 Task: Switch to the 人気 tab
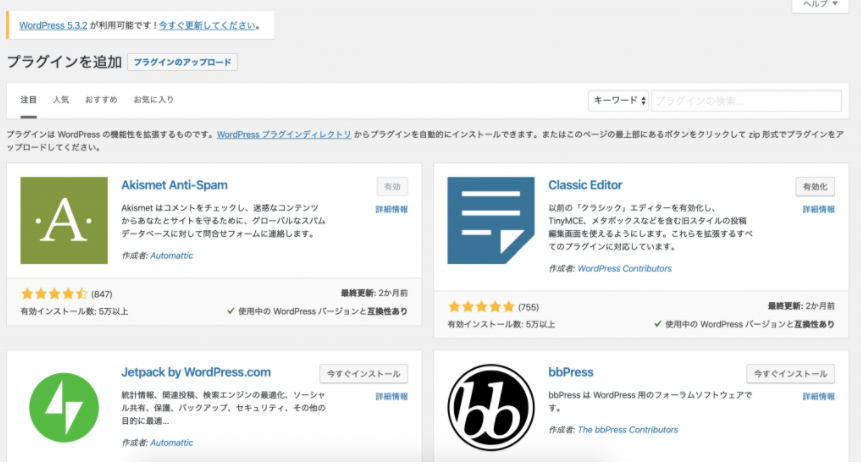(61, 100)
